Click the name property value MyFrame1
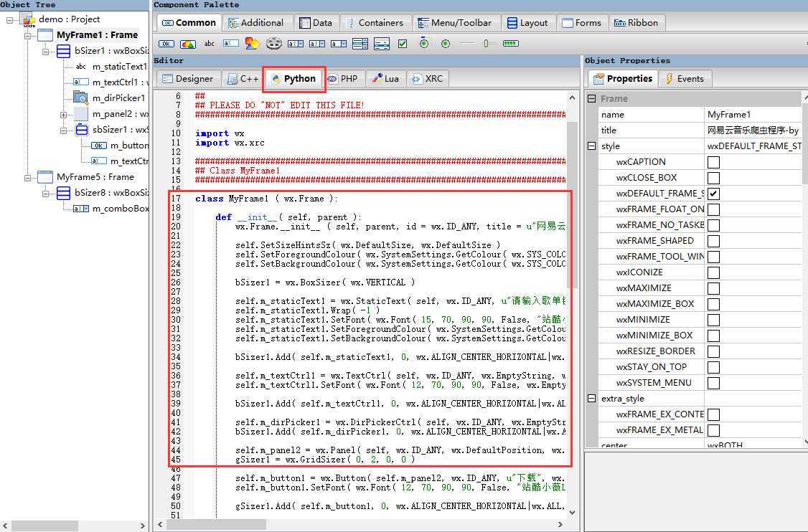Screen dimensions: 808x532 coord(754,114)
